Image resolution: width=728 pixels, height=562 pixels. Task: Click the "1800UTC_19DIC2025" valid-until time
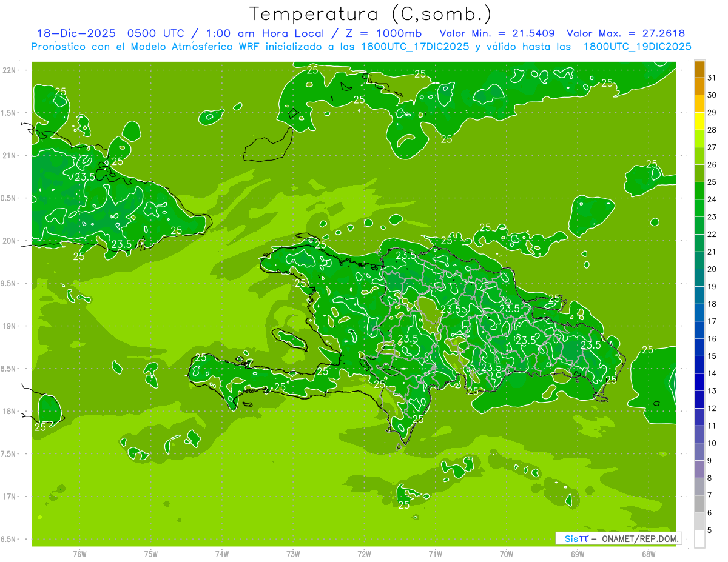(x=637, y=47)
